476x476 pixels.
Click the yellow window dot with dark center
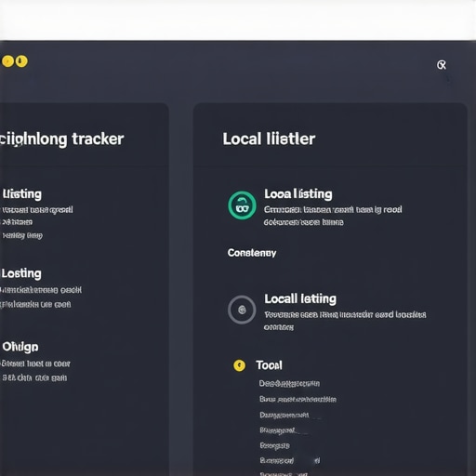[x=21, y=61]
